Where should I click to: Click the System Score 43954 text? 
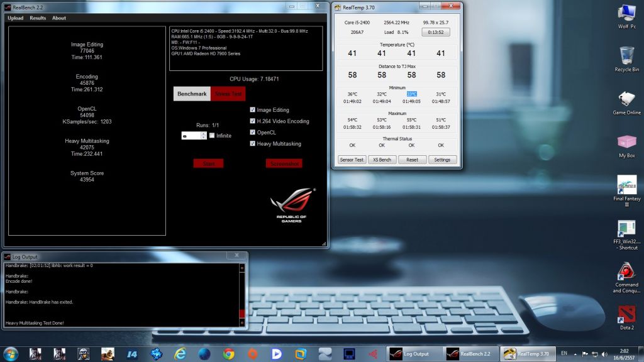click(87, 177)
